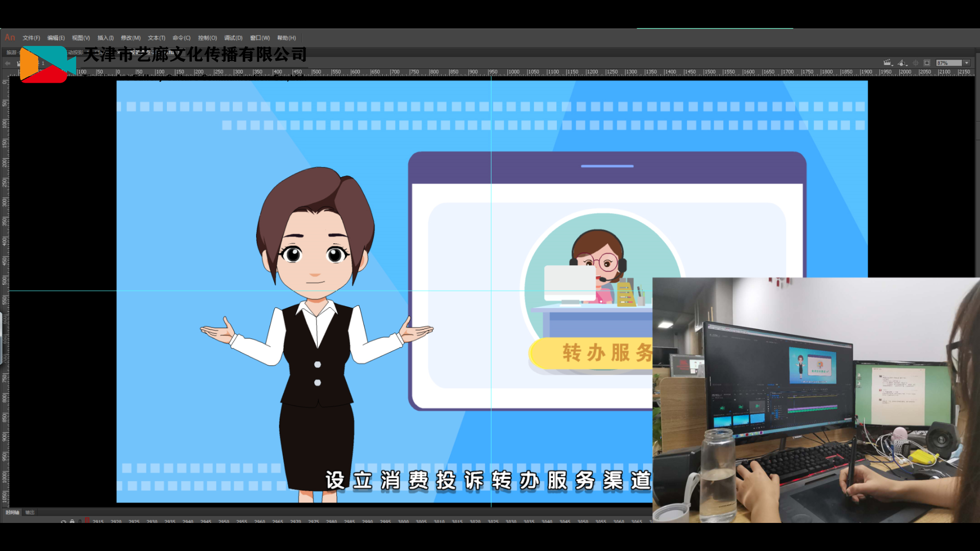The height and width of the screenshot is (551, 980).
Task: Toggle the layer outlines column icon
Action: pyautogui.click(x=80, y=521)
